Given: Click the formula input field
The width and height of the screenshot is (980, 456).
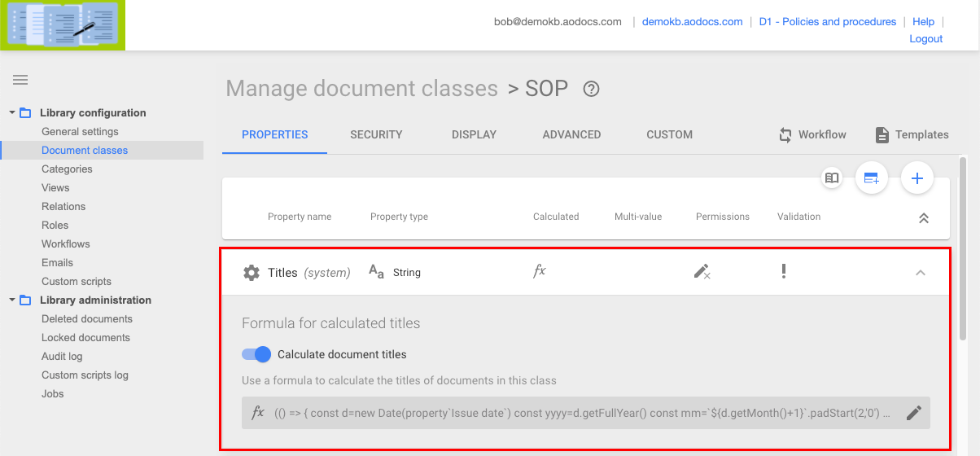Looking at the screenshot, I should tap(585, 413).
